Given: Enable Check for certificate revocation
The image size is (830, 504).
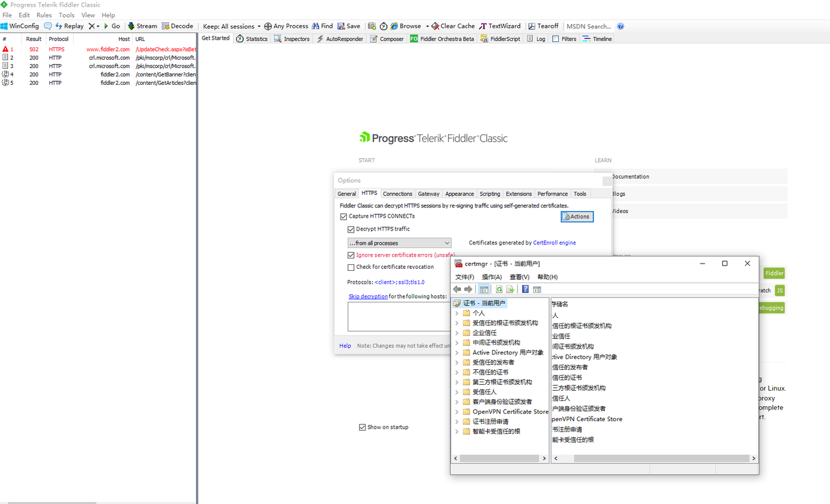Looking at the screenshot, I should pyautogui.click(x=351, y=267).
